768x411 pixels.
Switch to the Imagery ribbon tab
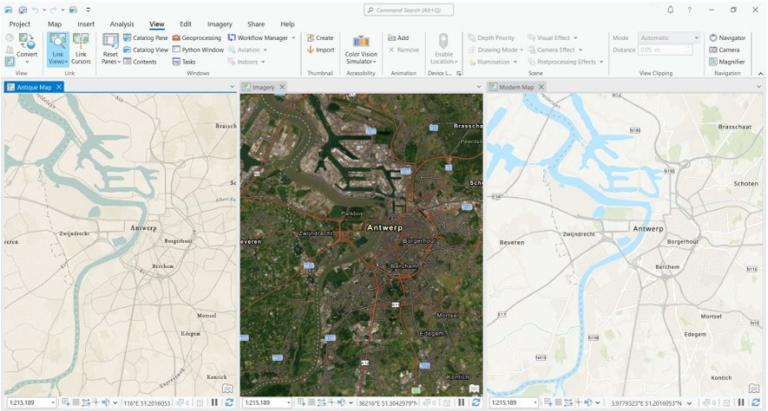click(x=219, y=24)
